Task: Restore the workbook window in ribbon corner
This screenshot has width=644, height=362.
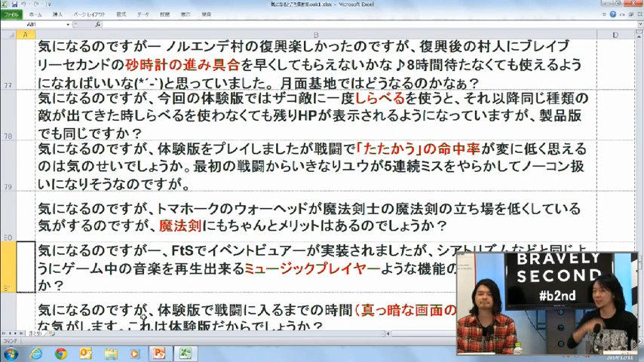Action: point(631,14)
